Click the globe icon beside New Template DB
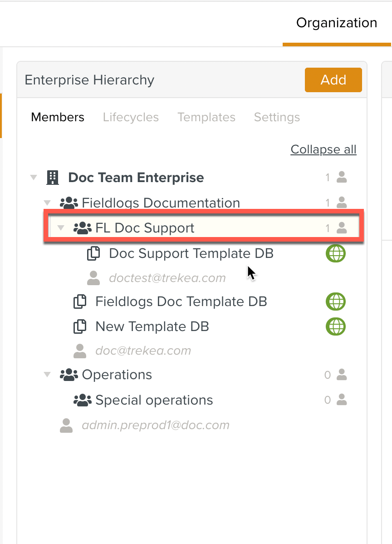 click(x=336, y=326)
